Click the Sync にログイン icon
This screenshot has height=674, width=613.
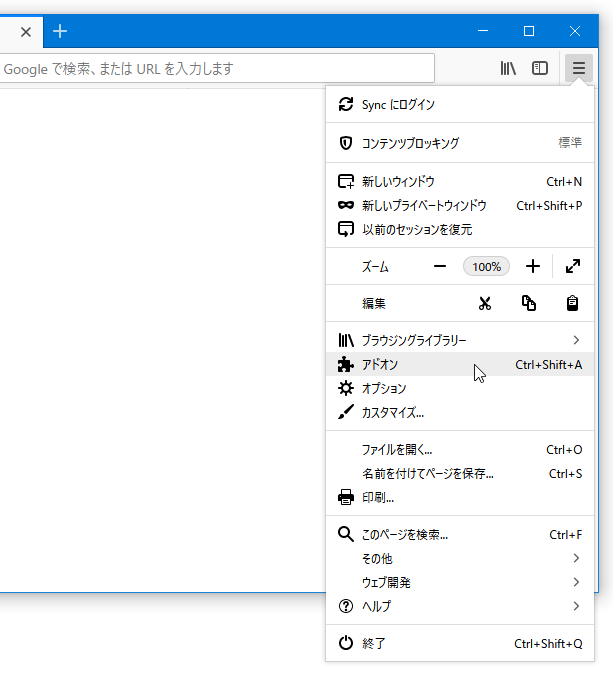pos(346,104)
